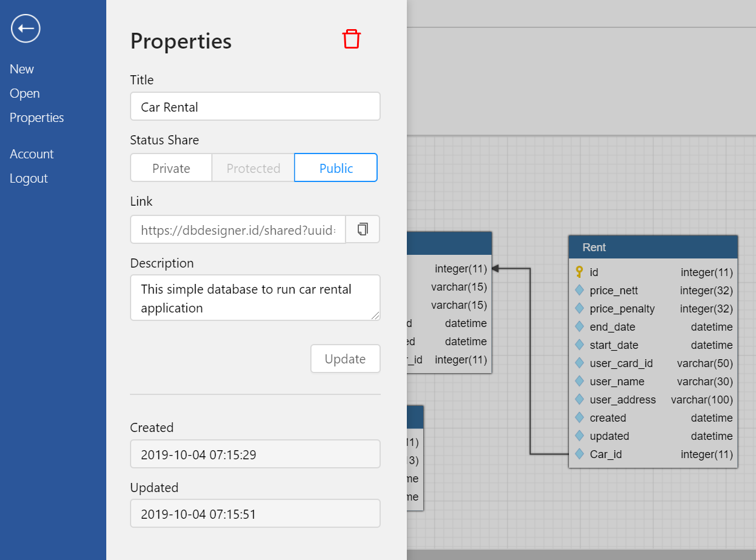Image resolution: width=756 pixels, height=560 pixels.
Task: Select Open from the sidebar
Action: coord(24,93)
